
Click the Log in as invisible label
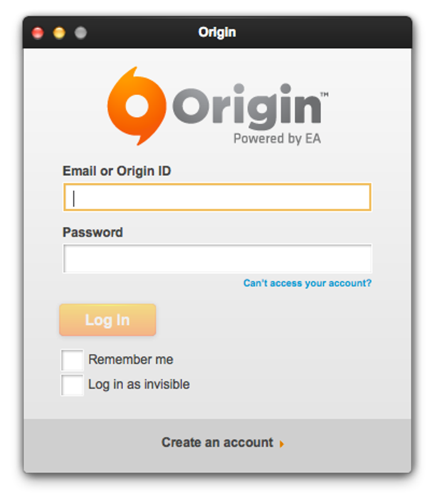(x=139, y=384)
